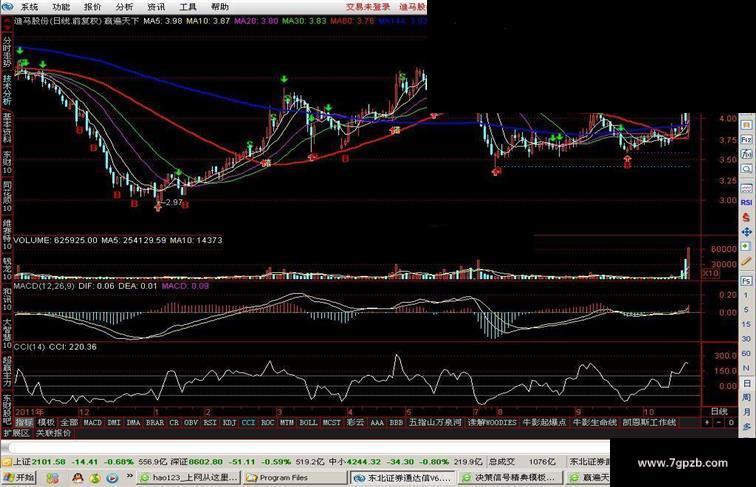Select the 大智慧 sidebar tab
756x487 pixels.
7,333
